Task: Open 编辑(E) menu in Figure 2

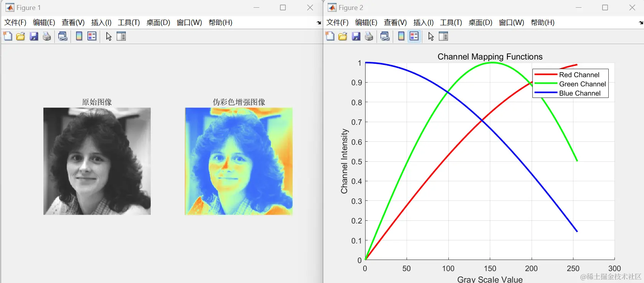Action: click(366, 23)
